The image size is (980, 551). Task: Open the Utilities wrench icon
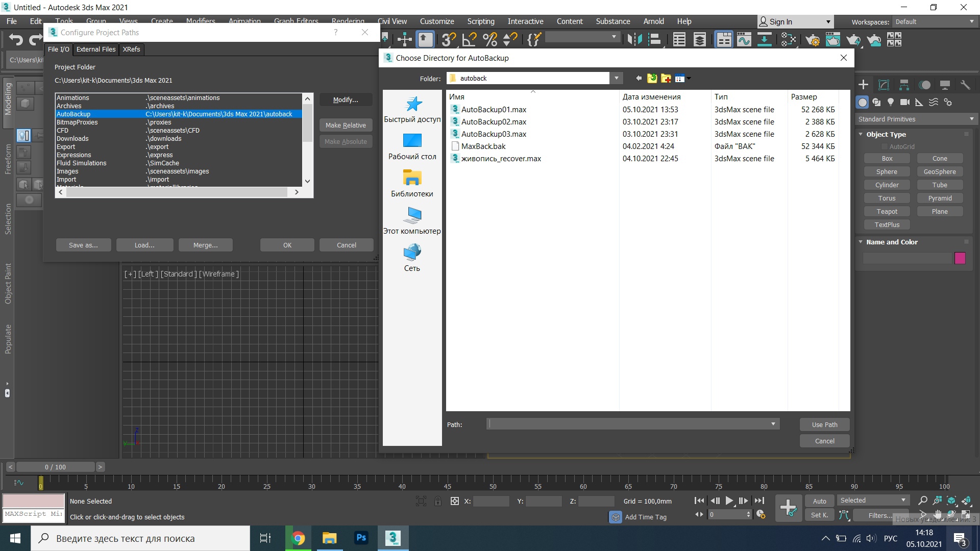click(965, 85)
